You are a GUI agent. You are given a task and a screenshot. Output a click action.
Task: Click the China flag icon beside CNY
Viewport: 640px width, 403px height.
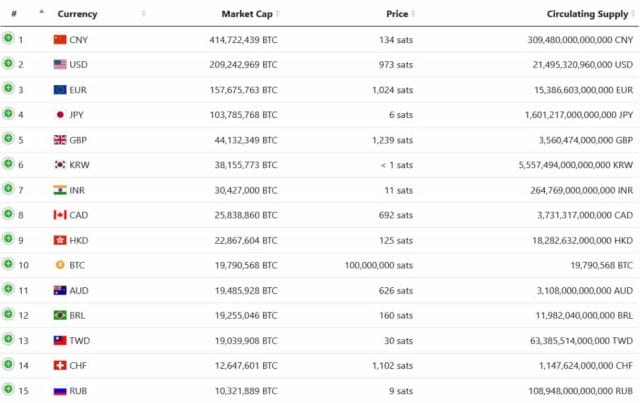tap(60, 40)
